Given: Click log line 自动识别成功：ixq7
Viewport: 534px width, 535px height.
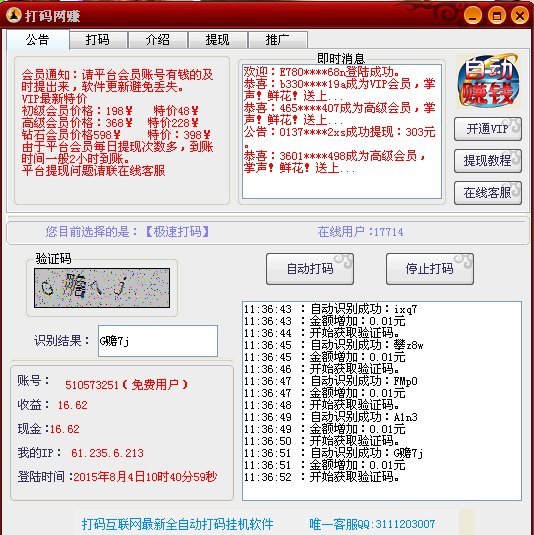Looking at the screenshot, I should [x=331, y=309].
